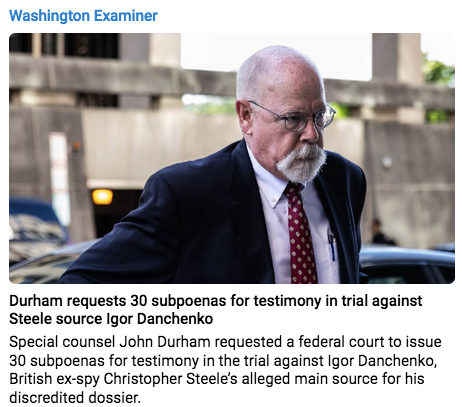Click 'alleged main source for his' in the description

coord(333,379)
